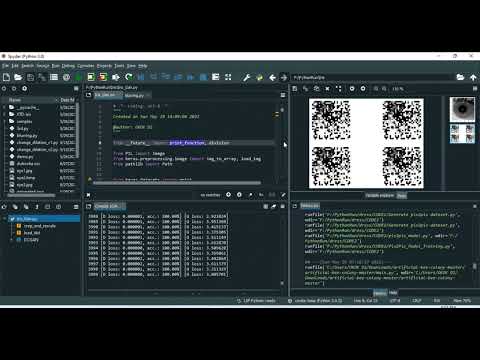Select demo.py in the file explorer
This screenshot has width=480, height=360.
[x=25, y=156]
